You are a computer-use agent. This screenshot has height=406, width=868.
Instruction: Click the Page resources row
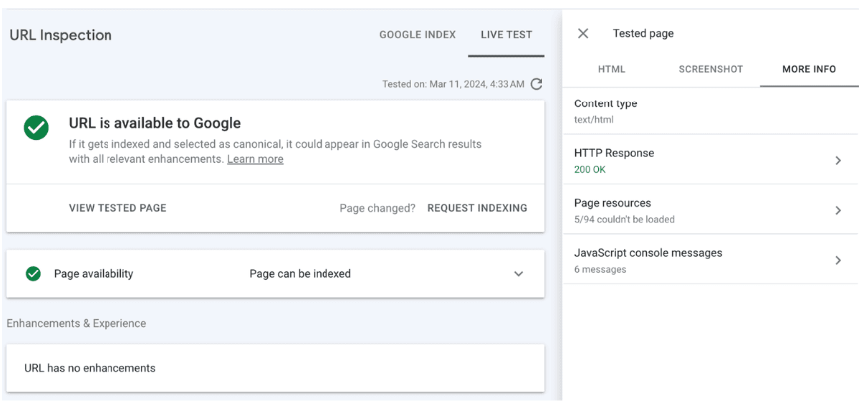(x=711, y=210)
